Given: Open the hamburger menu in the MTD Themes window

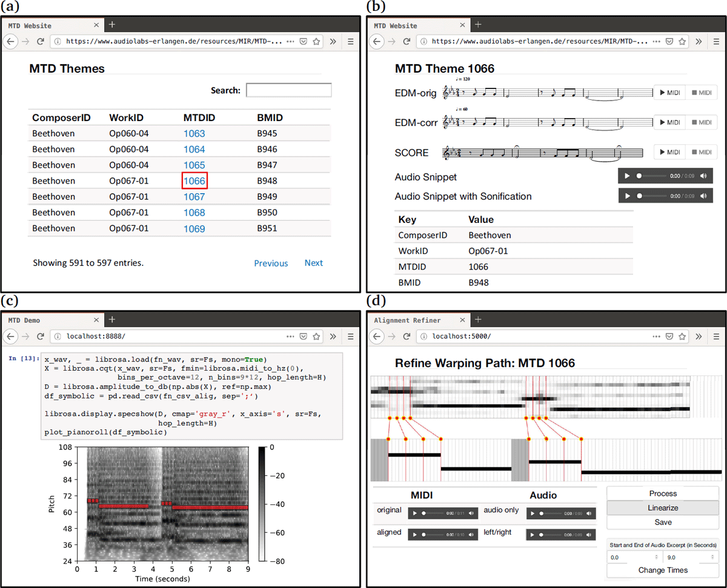Looking at the screenshot, I should (x=351, y=42).
